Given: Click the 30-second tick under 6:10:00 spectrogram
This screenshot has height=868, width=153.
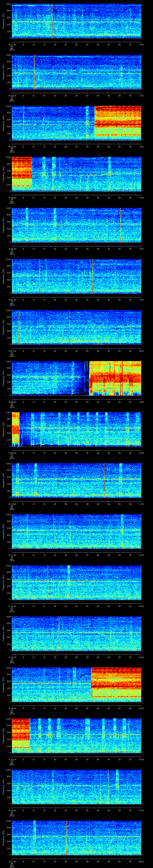Looking at the screenshot, I should pyautogui.click(x=76, y=504).
